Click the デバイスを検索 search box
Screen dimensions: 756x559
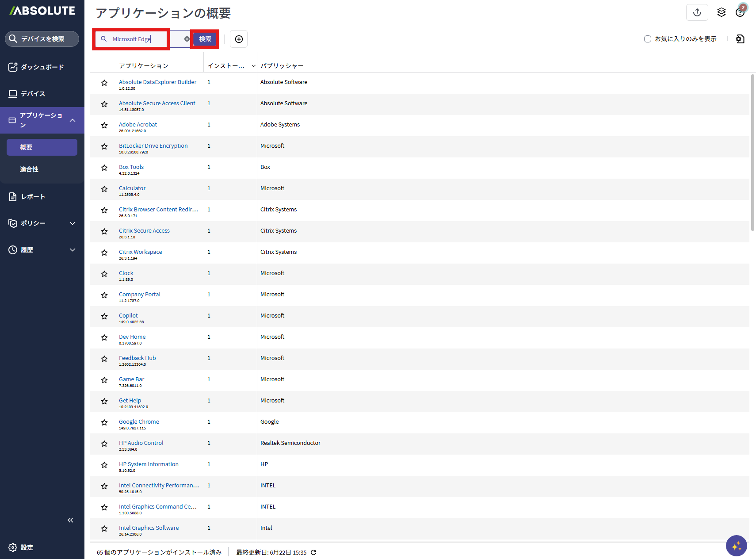pyautogui.click(x=42, y=39)
